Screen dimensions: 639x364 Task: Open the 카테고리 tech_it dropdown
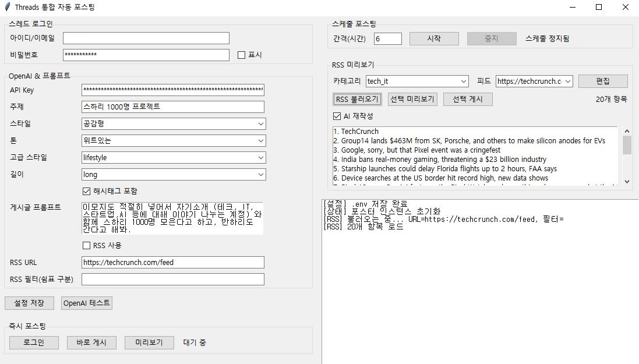(416, 82)
